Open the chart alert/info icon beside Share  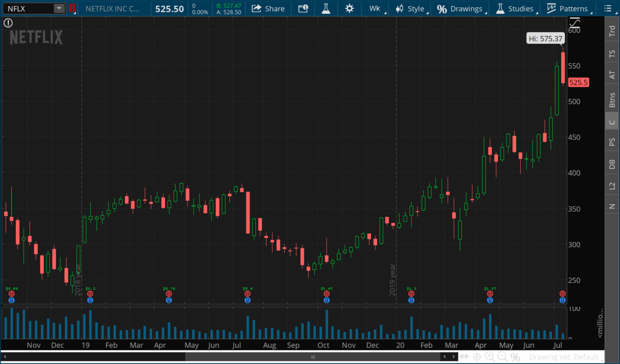click(x=303, y=8)
